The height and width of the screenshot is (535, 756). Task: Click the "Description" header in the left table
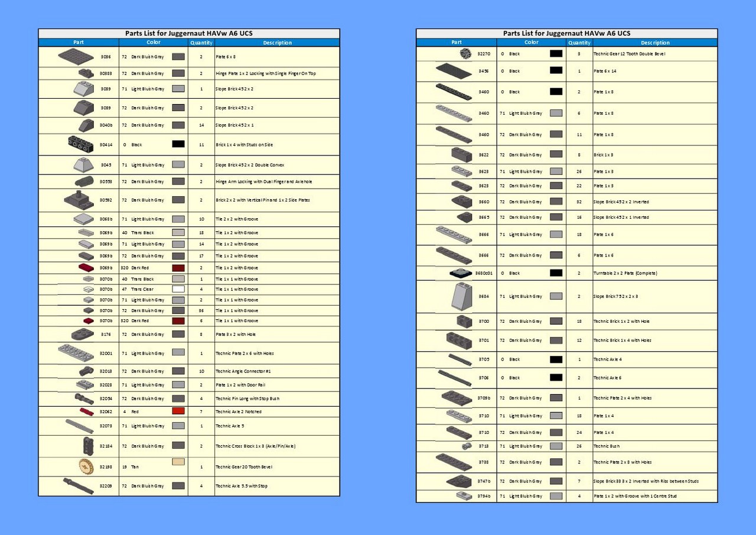pos(278,43)
